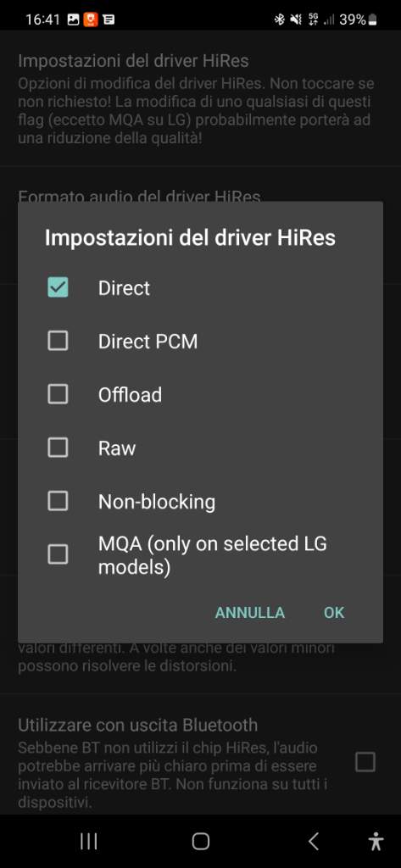
Task: Tap the mute vibrate status icon
Action: tap(297, 20)
